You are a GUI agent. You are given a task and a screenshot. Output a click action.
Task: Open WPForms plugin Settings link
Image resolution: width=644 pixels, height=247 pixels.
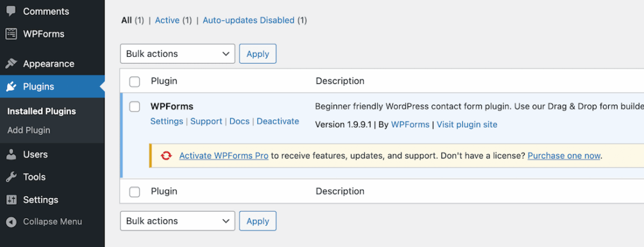pos(167,122)
